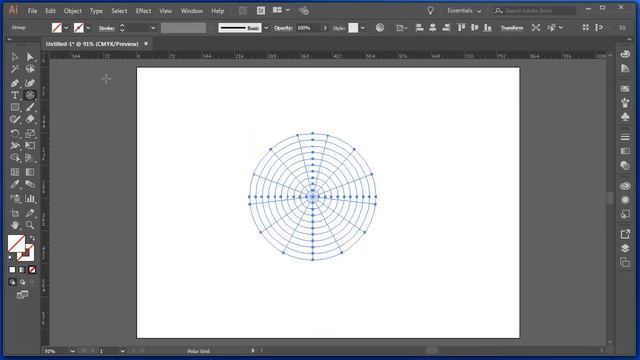Pick the Lasso tool
Image resolution: width=640 pixels, height=360 pixels.
[x=30, y=69]
